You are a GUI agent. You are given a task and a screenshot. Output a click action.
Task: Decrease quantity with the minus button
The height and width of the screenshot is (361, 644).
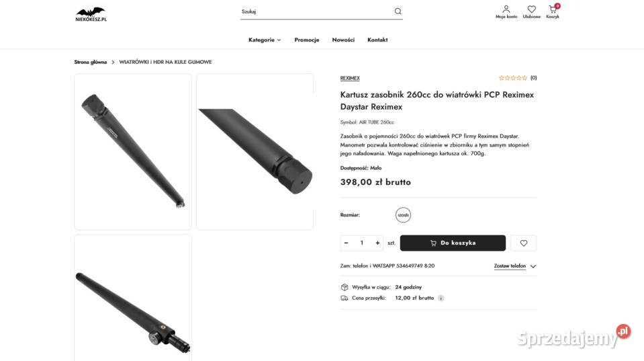(x=346, y=243)
